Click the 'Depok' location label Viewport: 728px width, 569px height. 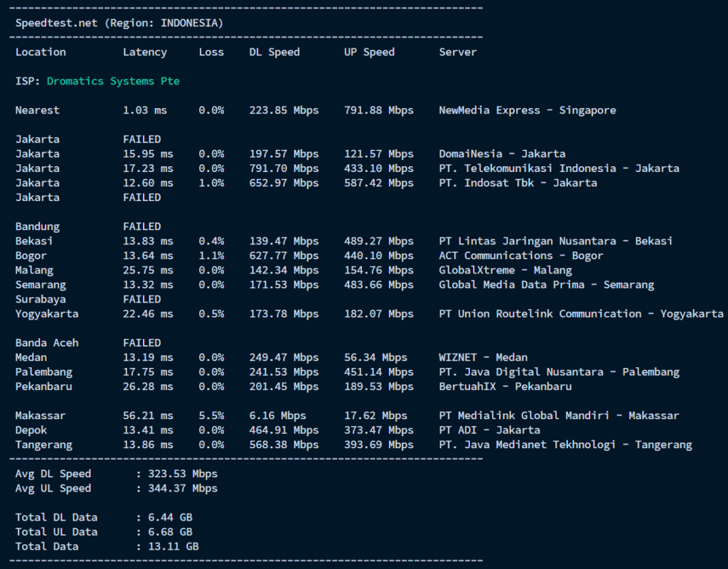coord(31,430)
